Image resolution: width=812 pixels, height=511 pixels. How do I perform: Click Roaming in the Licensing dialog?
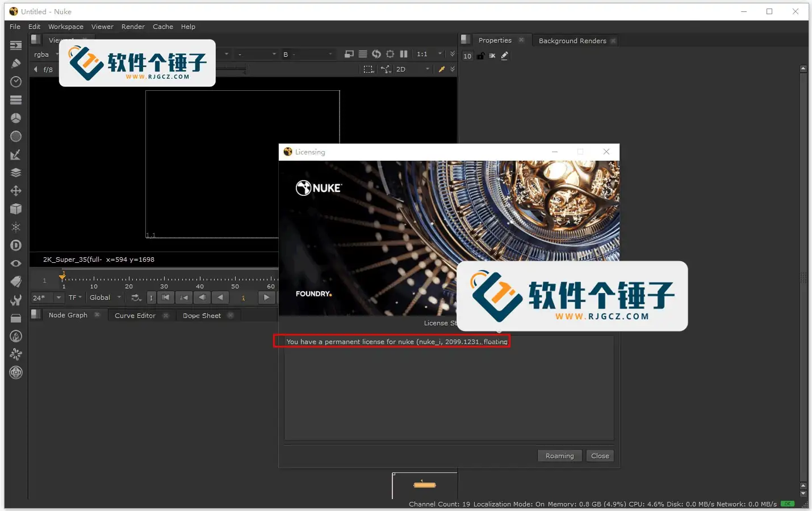coord(560,456)
